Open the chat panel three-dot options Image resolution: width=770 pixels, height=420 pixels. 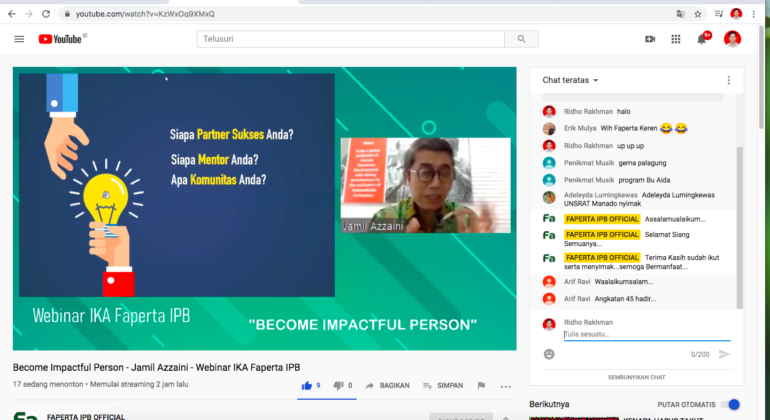[729, 80]
